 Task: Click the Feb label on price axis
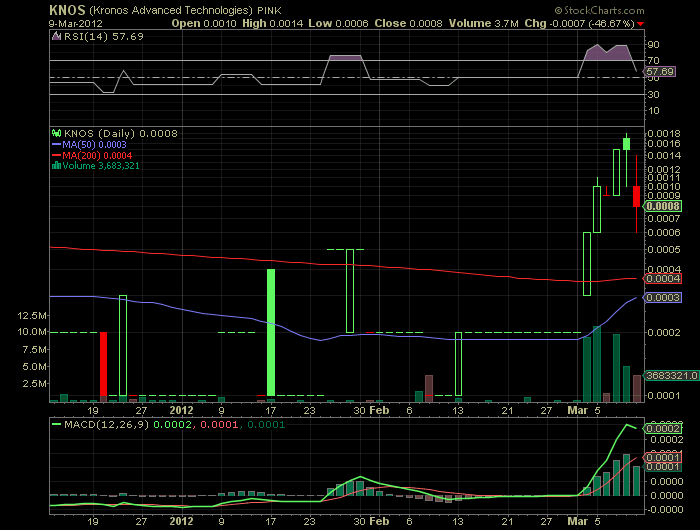pyautogui.click(x=379, y=410)
